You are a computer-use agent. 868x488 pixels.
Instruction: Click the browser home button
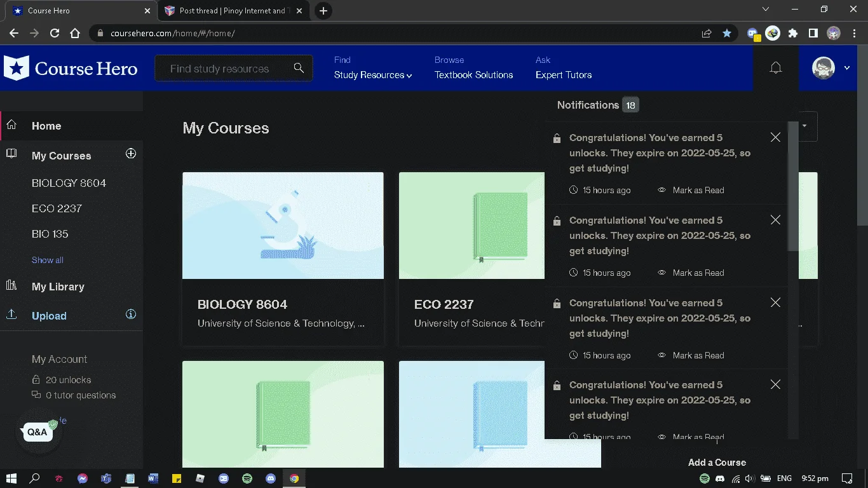pos(75,33)
